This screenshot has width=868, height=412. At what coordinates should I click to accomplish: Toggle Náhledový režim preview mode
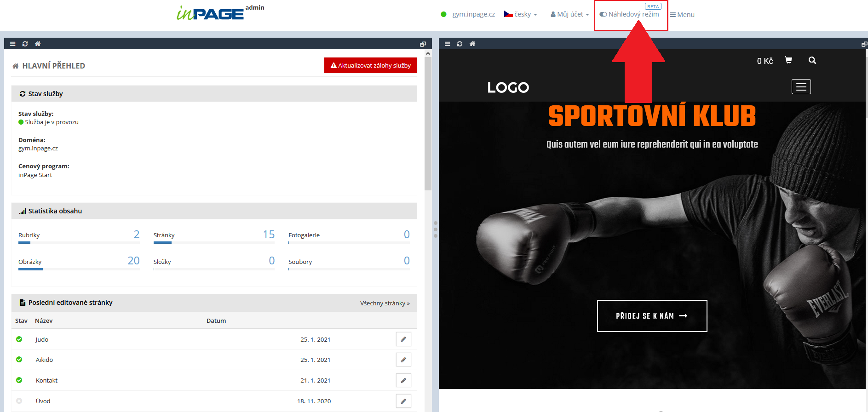tap(629, 15)
